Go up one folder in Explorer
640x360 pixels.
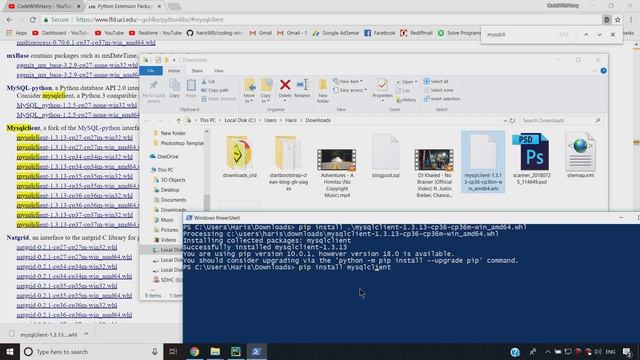click(178, 120)
